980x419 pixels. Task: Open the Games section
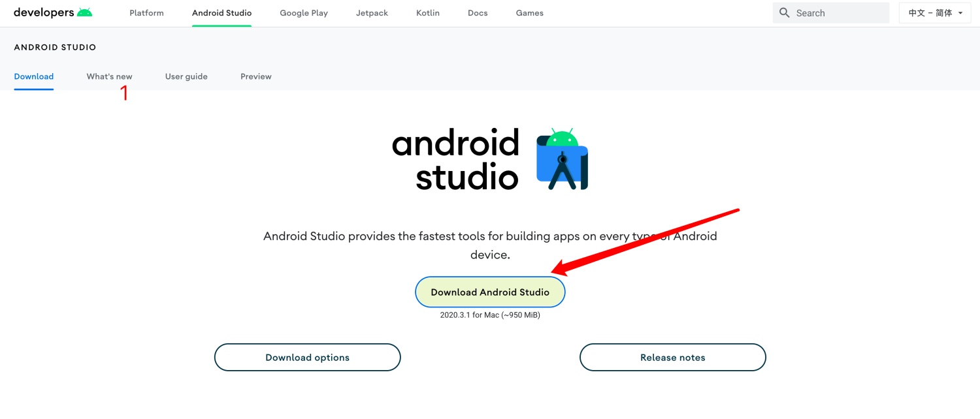click(529, 13)
